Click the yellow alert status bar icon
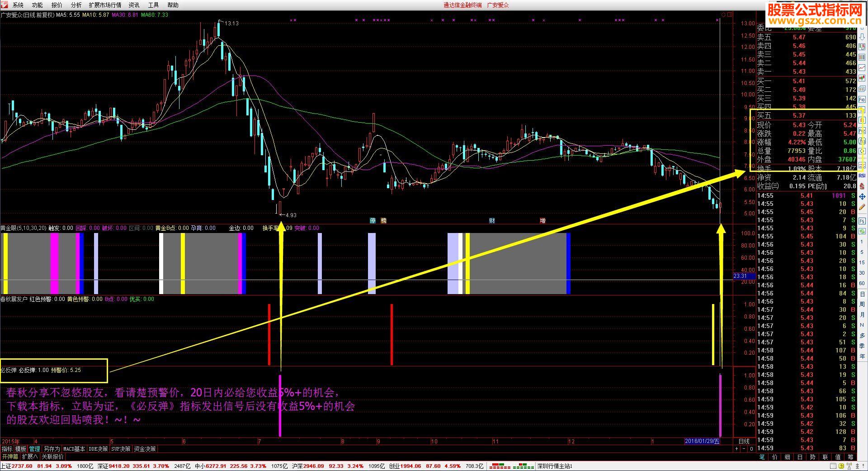Image resolution: width=868 pixels, height=471 pixels. 841,466
